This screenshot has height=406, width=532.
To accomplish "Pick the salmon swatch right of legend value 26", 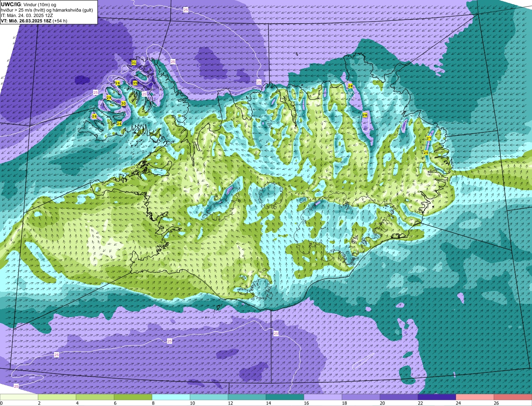I will [x=513, y=397].
